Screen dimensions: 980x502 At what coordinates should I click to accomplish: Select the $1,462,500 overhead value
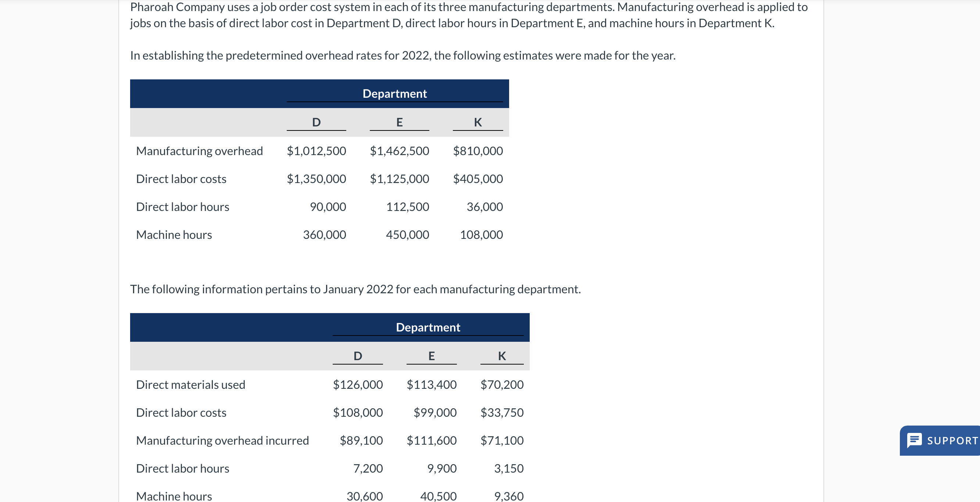[399, 151]
